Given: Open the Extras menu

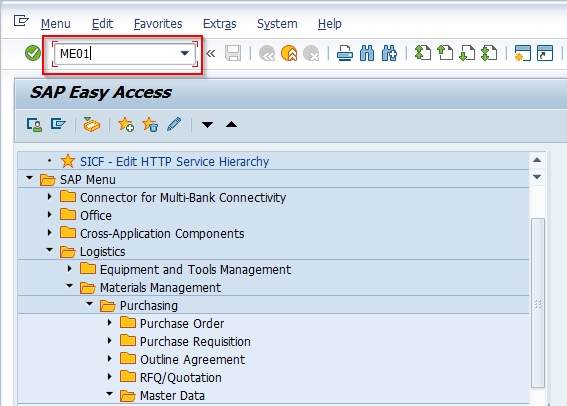Looking at the screenshot, I should pyautogui.click(x=219, y=24).
